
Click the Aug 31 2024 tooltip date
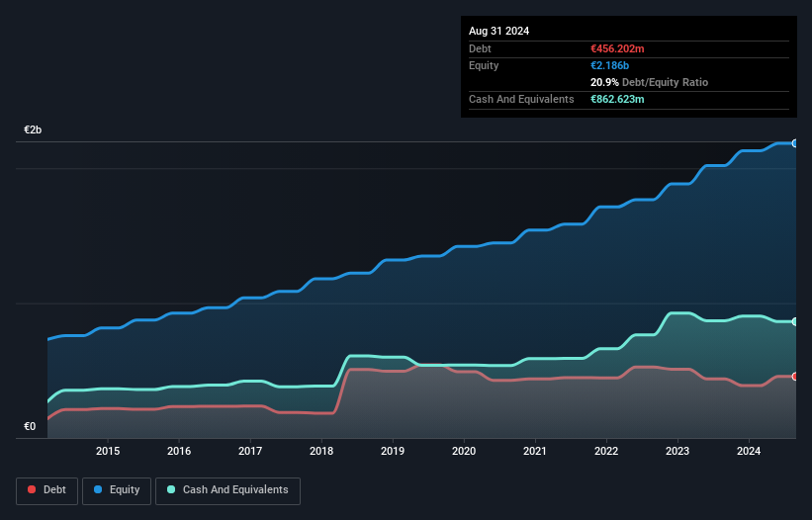click(498, 31)
